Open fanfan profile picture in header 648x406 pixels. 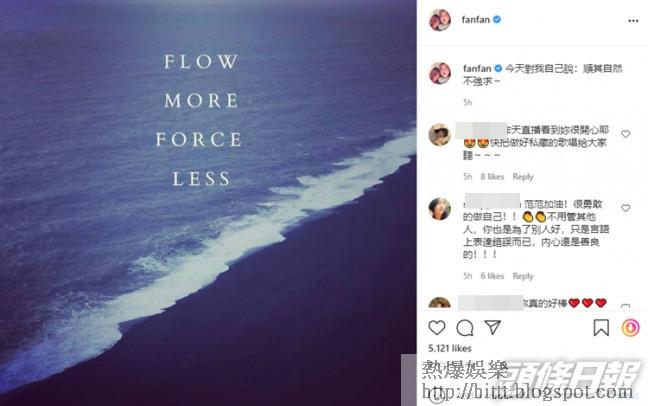pos(440,19)
